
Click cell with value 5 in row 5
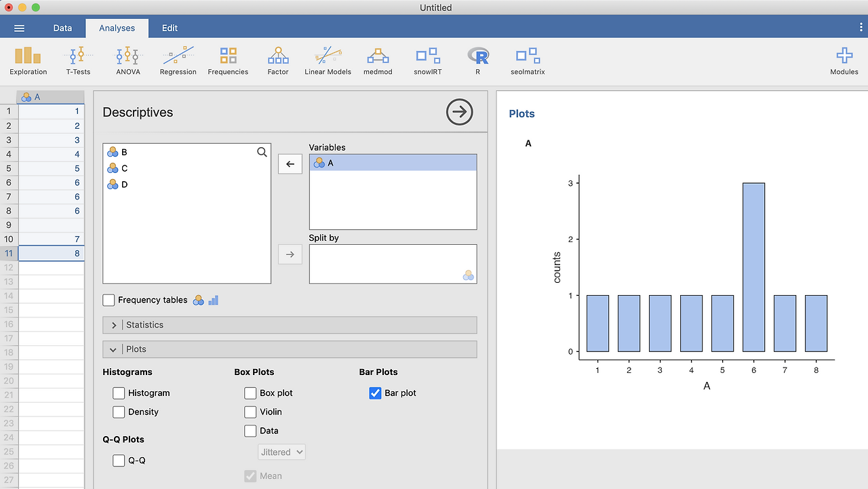[52, 168]
